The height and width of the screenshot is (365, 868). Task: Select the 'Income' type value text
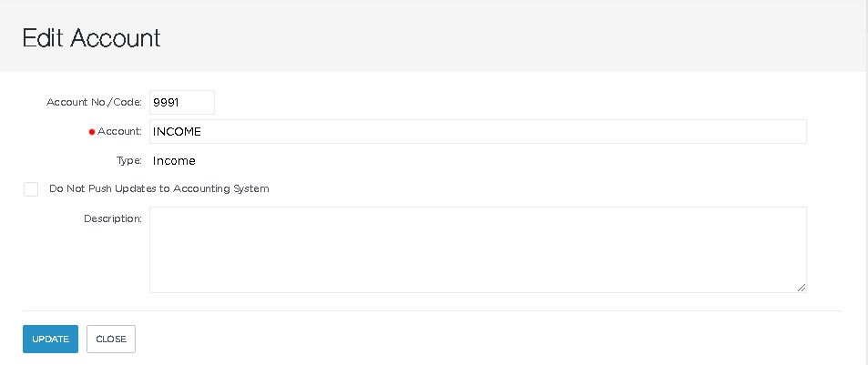(x=174, y=161)
